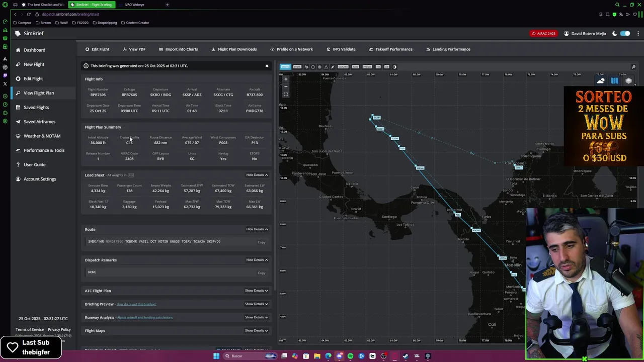Open David Botero Mejia user profile
Viewport: 644px width, 362px height.
pyautogui.click(x=585, y=34)
